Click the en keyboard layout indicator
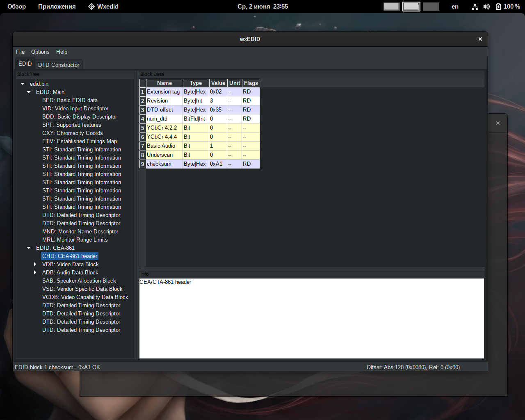525x420 pixels. tap(455, 7)
